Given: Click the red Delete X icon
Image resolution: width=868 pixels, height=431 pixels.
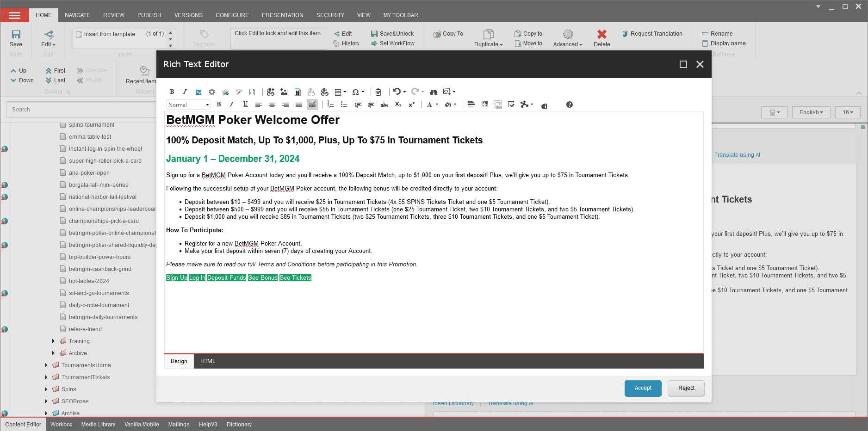Looking at the screenshot, I should (x=602, y=34).
